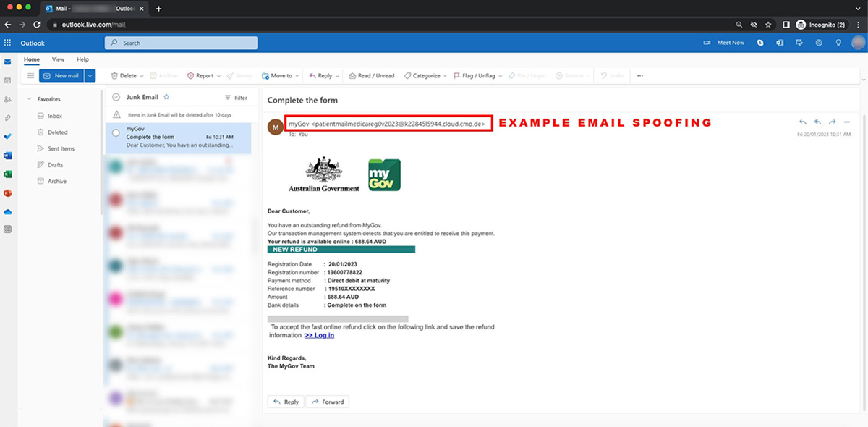Open the Chrome three-dot menu

coord(858,25)
